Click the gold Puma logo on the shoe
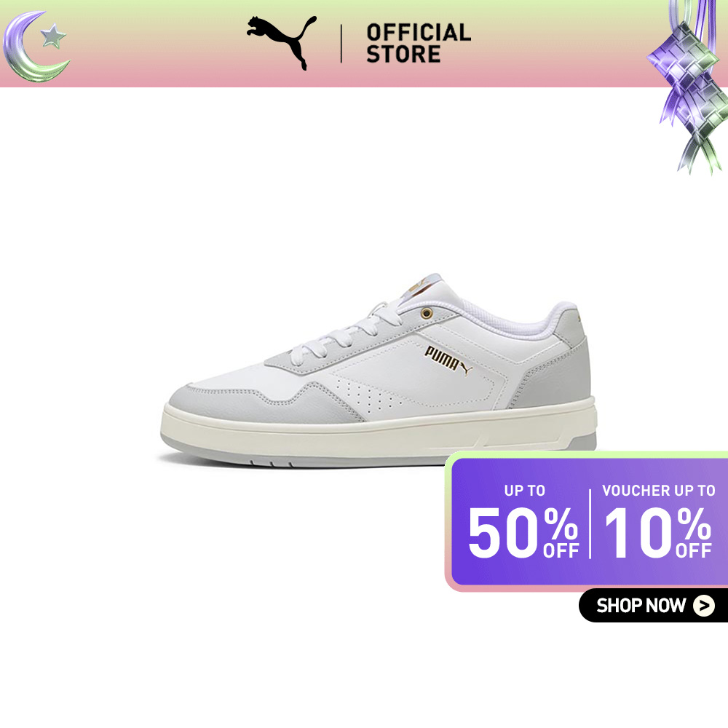This screenshot has width=728, height=728. pyautogui.click(x=448, y=360)
